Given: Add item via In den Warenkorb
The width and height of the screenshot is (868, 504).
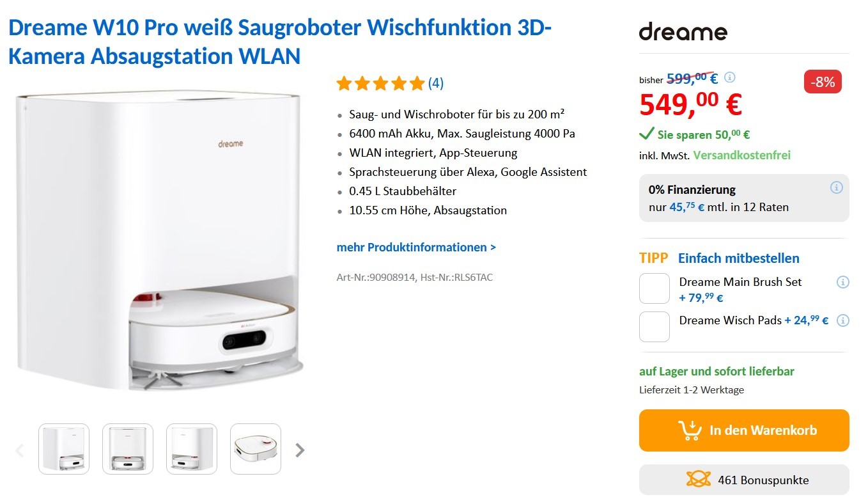Looking at the screenshot, I should pos(744,430).
